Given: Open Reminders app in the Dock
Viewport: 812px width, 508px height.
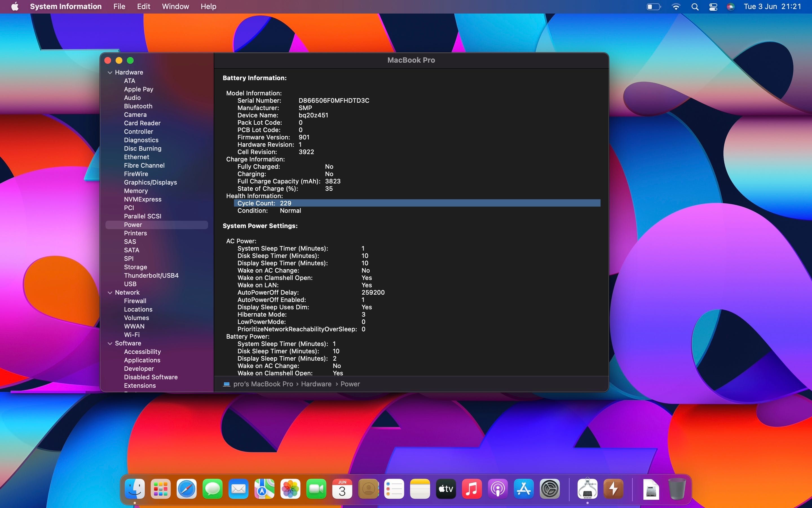Looking at the screenshot, I should click(x=394, y=489).
